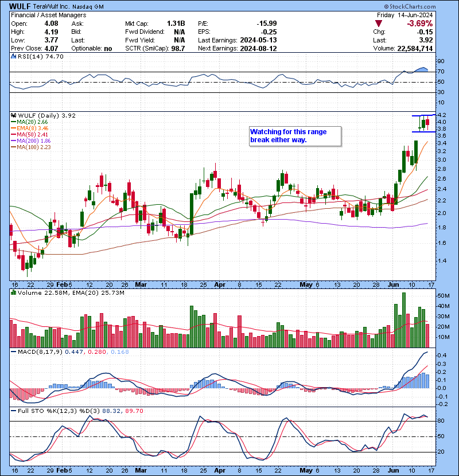Click the 1.4 price axis label
459x476 pixels.
pos(442,260)
